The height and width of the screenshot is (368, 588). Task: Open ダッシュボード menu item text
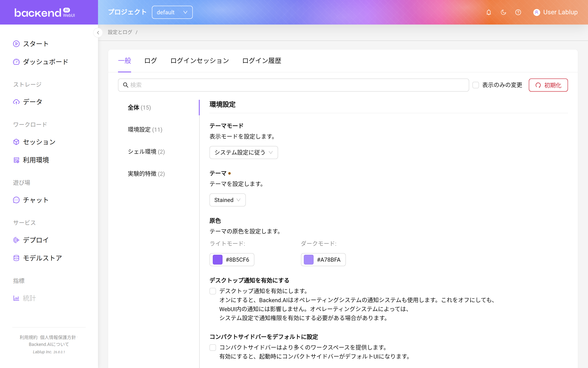[46, 62]
